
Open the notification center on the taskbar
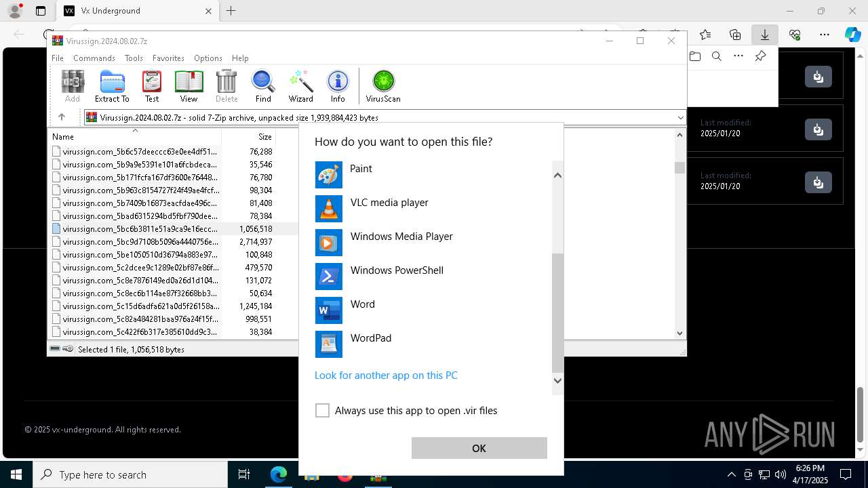tap(846, 474)
